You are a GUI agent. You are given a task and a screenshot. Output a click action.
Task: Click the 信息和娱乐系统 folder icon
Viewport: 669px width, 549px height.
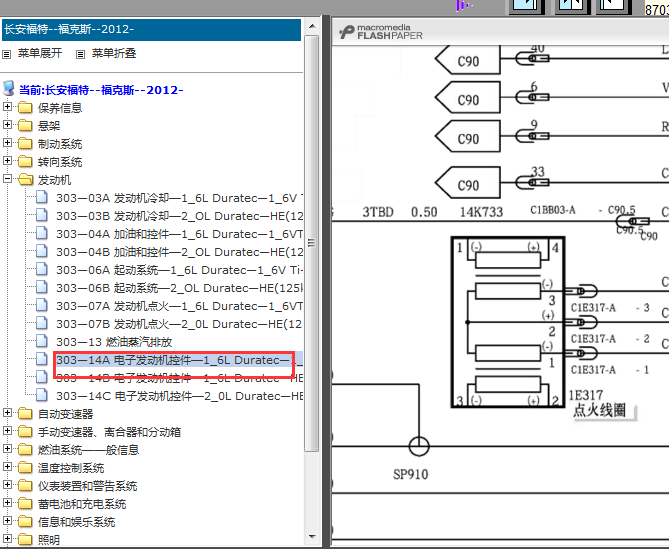tap(25, 521)
